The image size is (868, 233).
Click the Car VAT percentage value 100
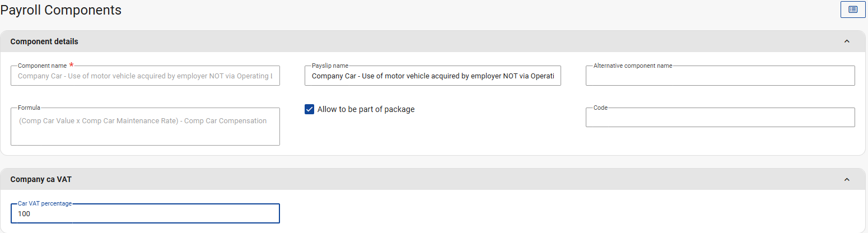point(24,214)
